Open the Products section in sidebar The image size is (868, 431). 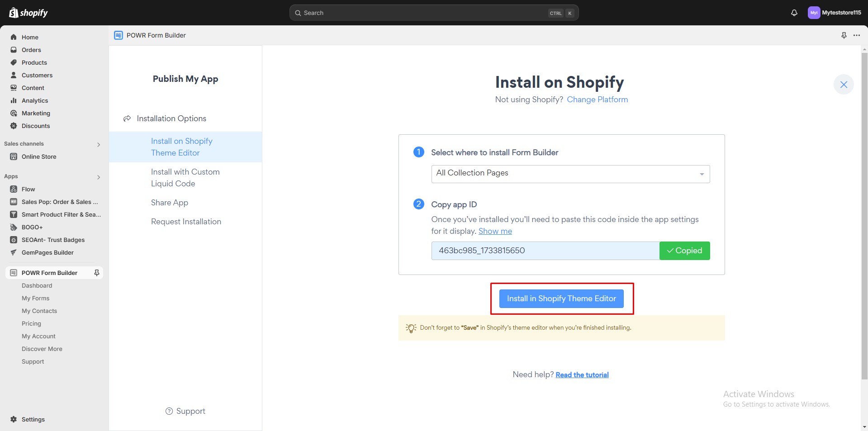point(34,62)
